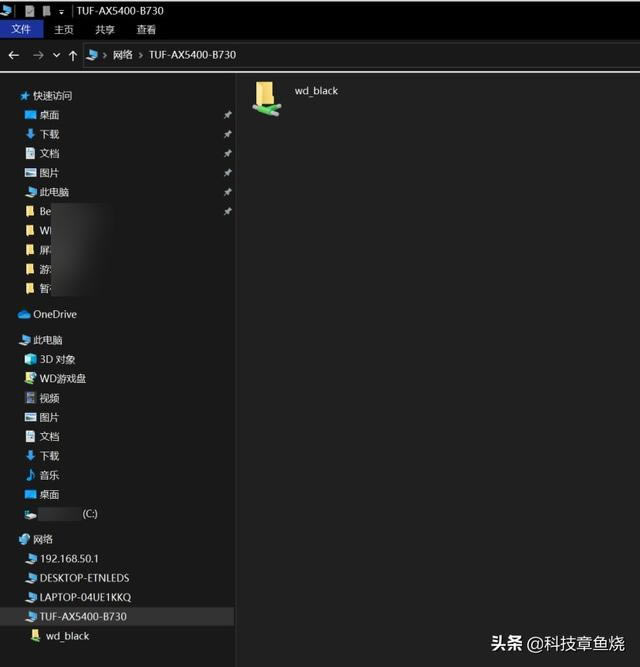
Task: Select the 192.168.50.1 network device
Action: point(69,559)
